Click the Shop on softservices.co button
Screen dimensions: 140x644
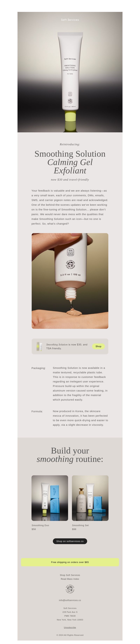pyautogui.click(x=70, y=541)
